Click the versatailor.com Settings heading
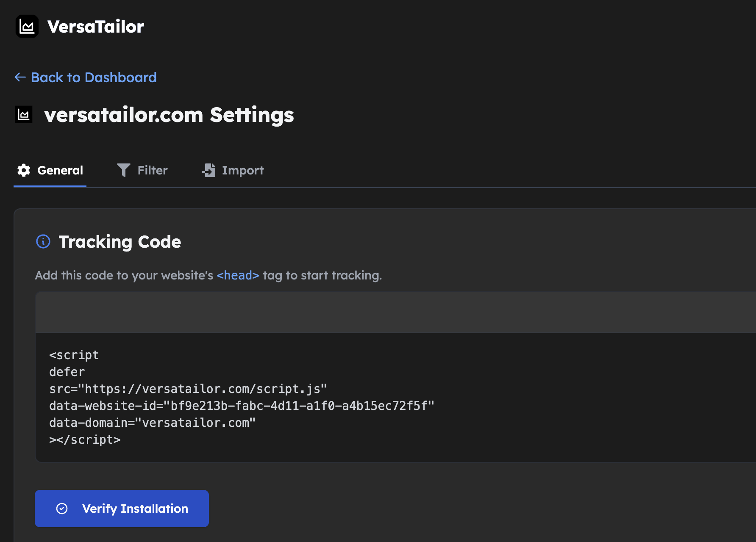Viewport: 756px width, 542px height. (x=169, y=114)
